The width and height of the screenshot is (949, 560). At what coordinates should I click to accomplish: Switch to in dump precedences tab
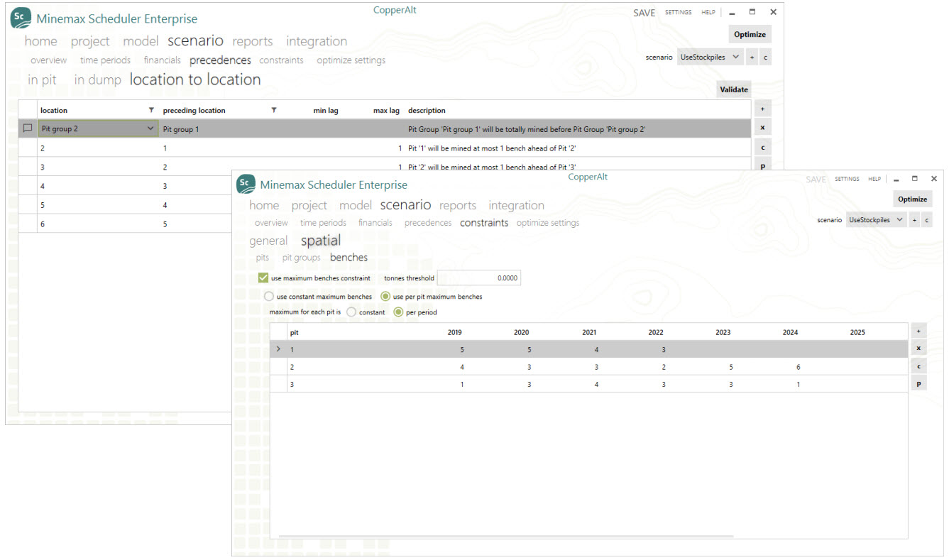click(x=97, y=80)
